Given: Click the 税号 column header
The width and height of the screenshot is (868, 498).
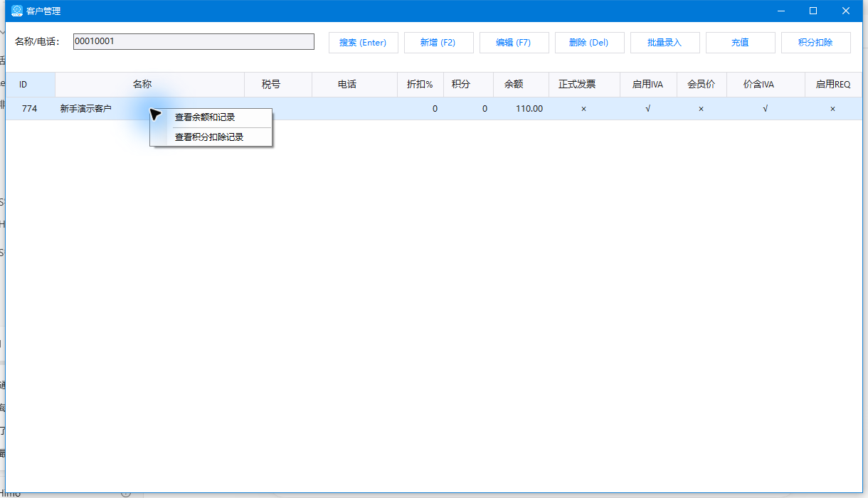Looking at the screenshot, I should pyautogui.click(x=278, y=85).
